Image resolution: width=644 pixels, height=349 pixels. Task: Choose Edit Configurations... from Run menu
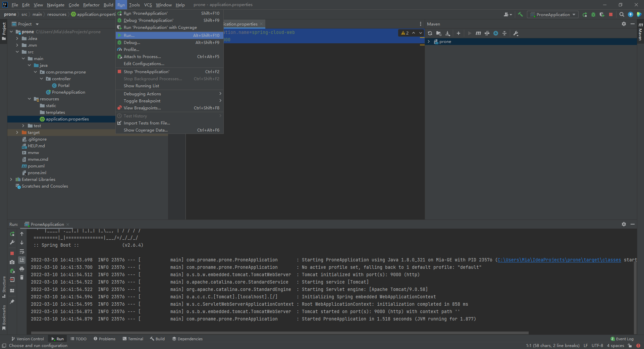(x=169, y=64)
